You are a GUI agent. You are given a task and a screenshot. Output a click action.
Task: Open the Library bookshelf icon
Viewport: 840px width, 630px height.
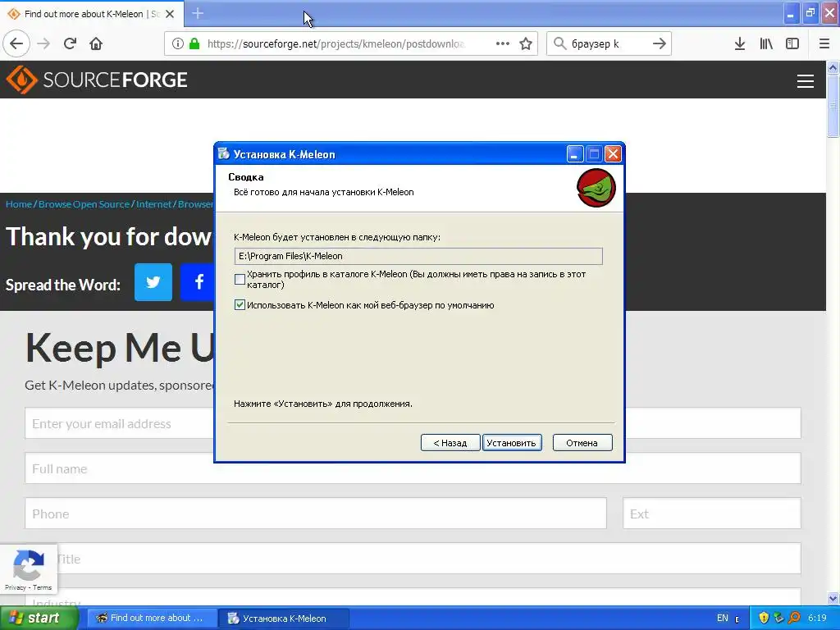766,43
